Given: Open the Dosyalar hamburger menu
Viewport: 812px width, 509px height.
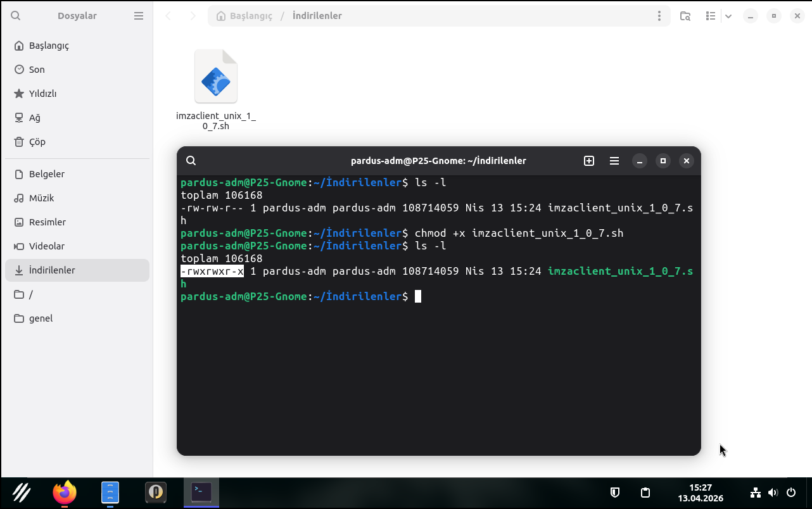Looking at the screenshot, I should tap(139, 16).
